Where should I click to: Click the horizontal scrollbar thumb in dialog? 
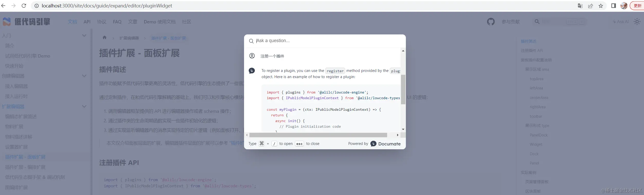318,135
